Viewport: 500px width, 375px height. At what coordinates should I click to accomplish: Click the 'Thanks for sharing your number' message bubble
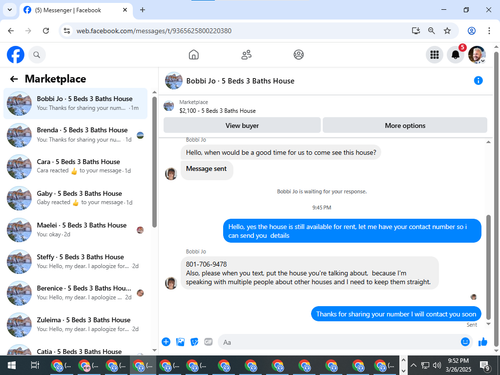click(396, 314)
